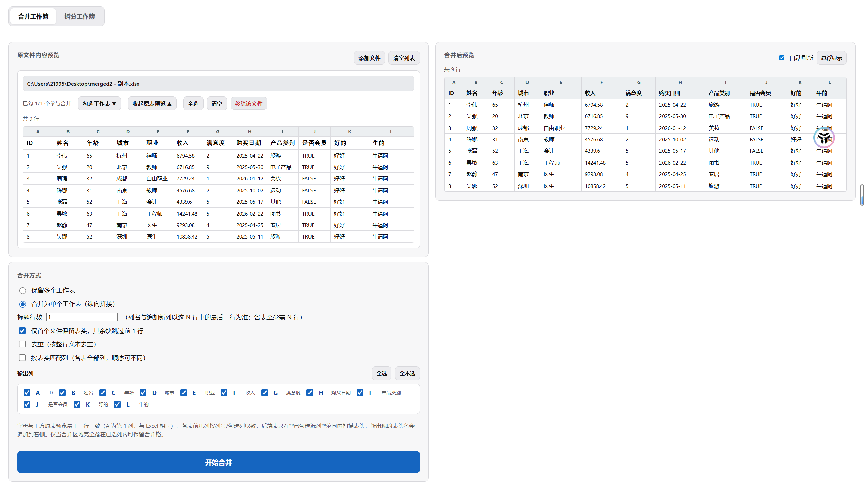Choose 合并为单个工作表 radio option
This screenshot has height=504, width=864.
pyautogui.click(x=23, y=304)
